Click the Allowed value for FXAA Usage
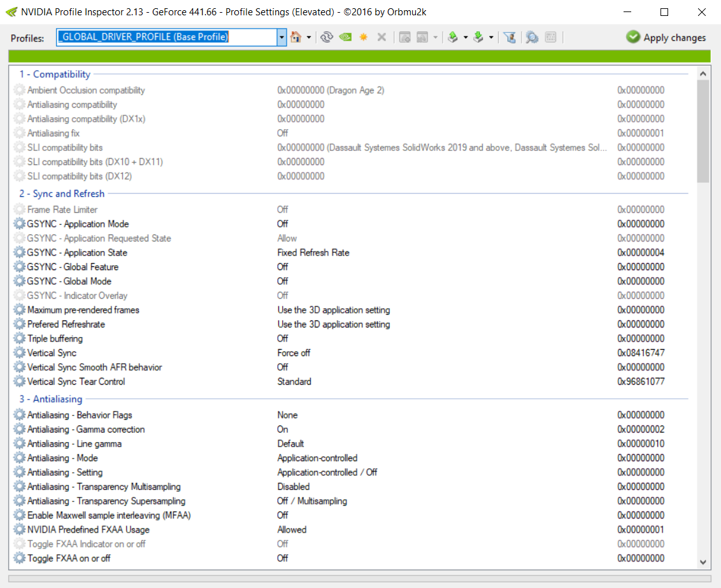The width and height of the screenshot is (721, 588). tap(292, 529)
